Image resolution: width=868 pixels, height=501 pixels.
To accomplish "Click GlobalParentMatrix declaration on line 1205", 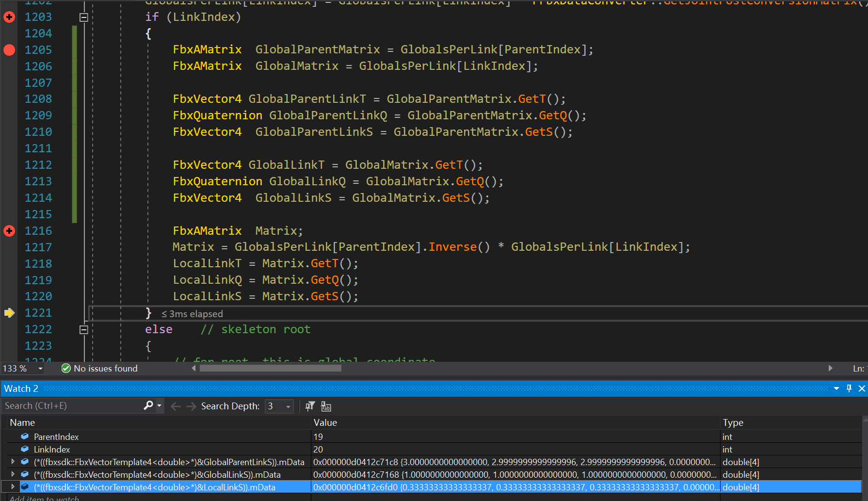I will [318, 49].
